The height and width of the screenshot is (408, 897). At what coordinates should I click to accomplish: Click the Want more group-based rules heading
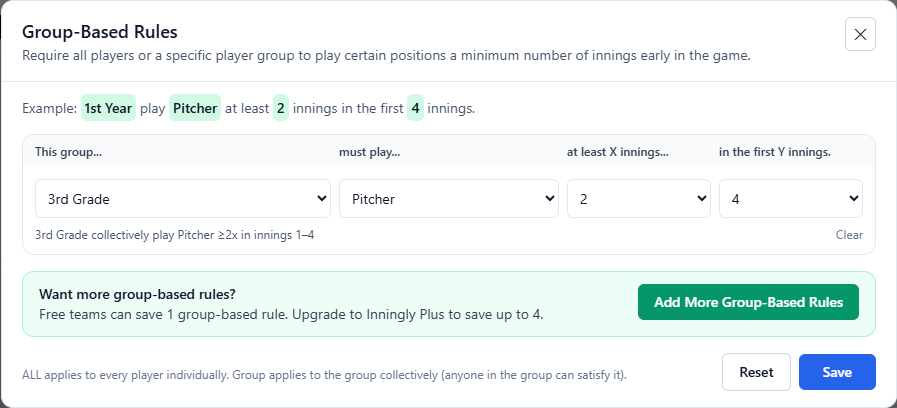[137, 295]
